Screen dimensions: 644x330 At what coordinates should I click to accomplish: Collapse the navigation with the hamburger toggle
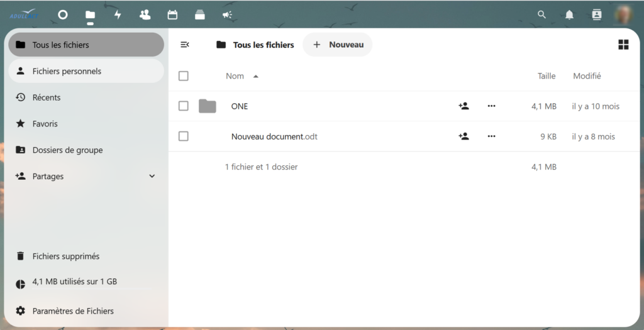pyautogui.click(x=185, y=45)
